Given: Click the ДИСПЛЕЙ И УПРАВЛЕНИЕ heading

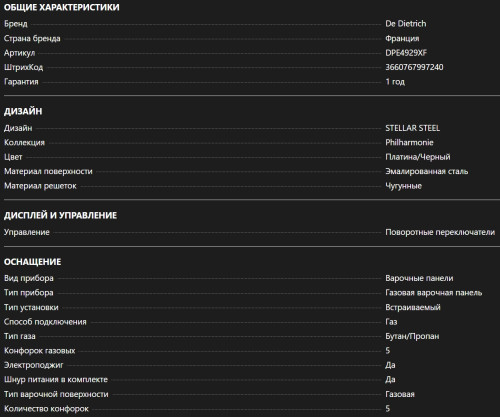Looking at the screenshot, I should click(60, 215).
